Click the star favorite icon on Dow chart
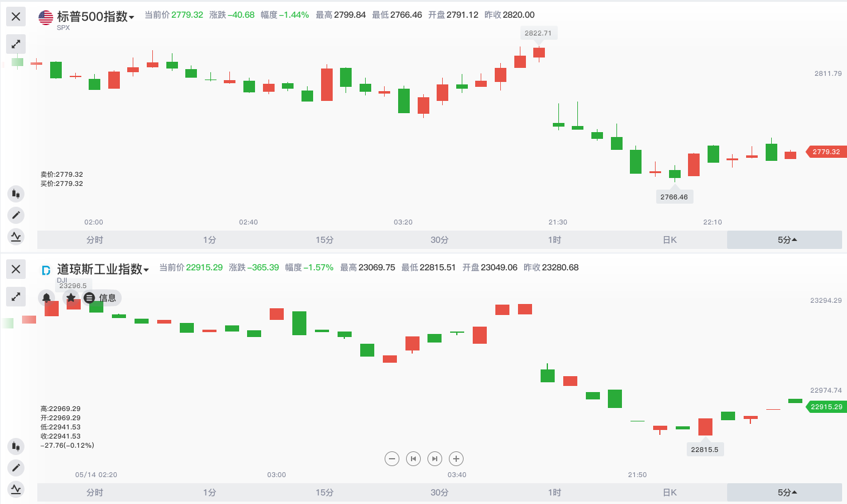This screenshot has height=504, width=847. click(71, 298)
